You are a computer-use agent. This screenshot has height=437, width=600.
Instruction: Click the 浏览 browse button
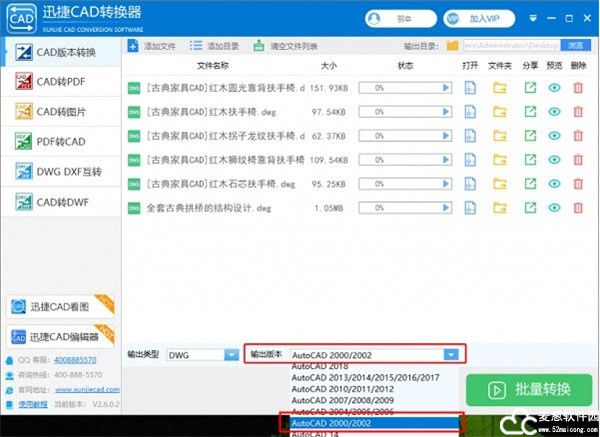pyautogui.click(x=576, y=46)
